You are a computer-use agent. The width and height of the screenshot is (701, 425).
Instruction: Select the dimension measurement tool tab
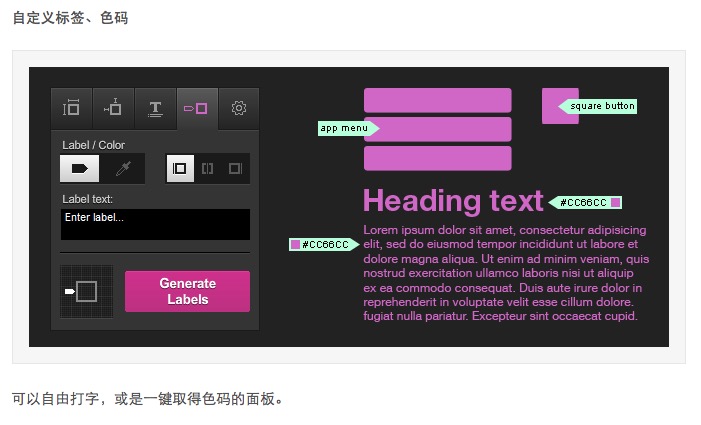[x=72, y=109]
